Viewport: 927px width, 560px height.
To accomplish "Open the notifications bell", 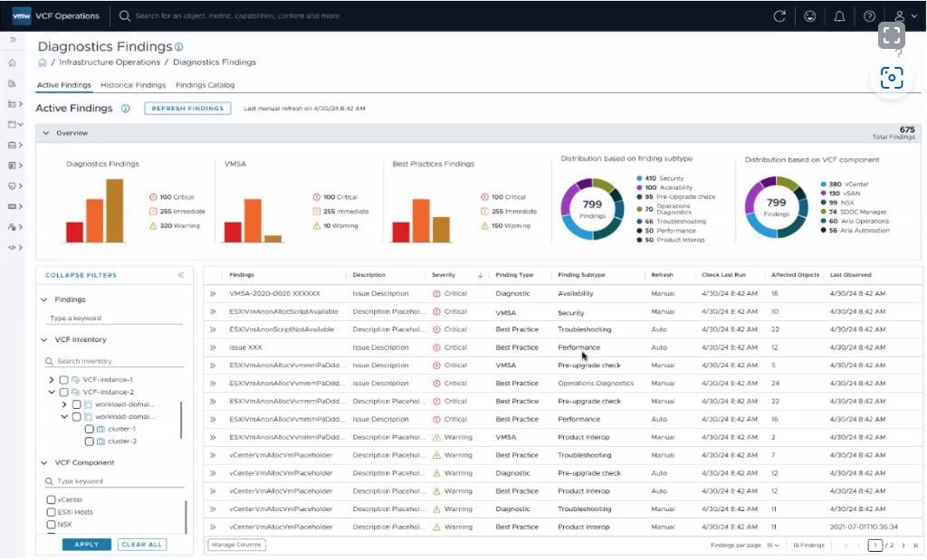I will click(839, 16).
